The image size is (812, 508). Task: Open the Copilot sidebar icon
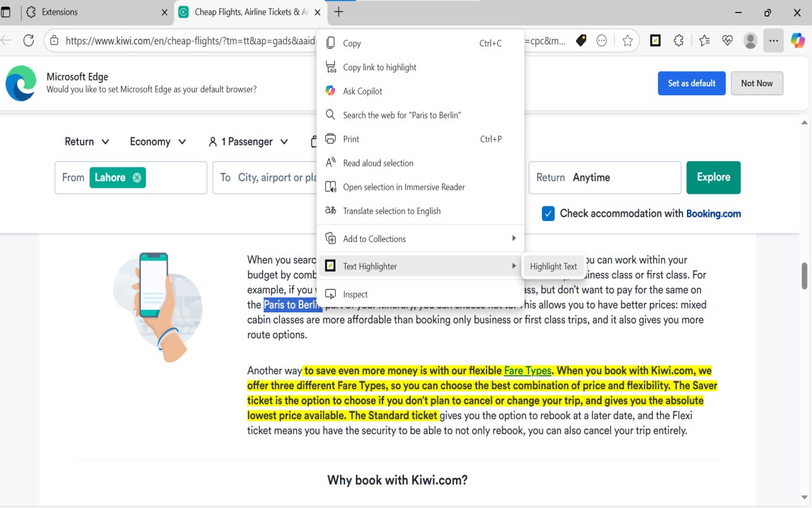point(797,41)
